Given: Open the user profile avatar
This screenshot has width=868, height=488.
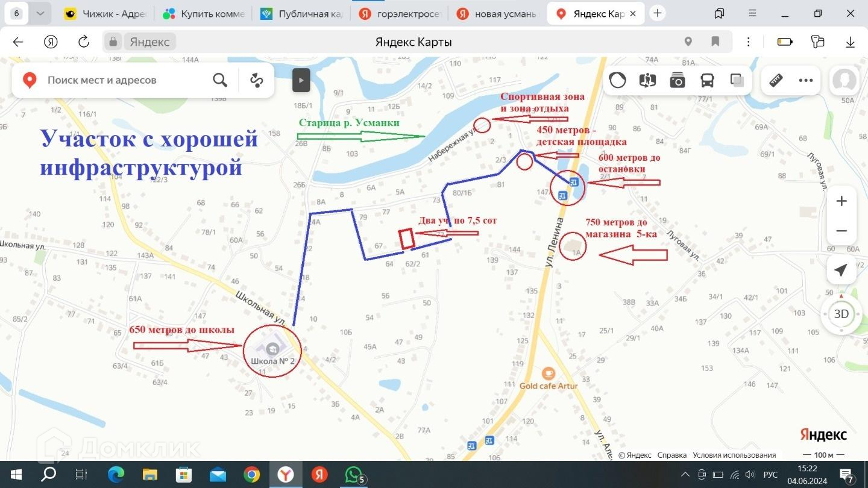Looking at the screenshot, I should click(844, 80).
